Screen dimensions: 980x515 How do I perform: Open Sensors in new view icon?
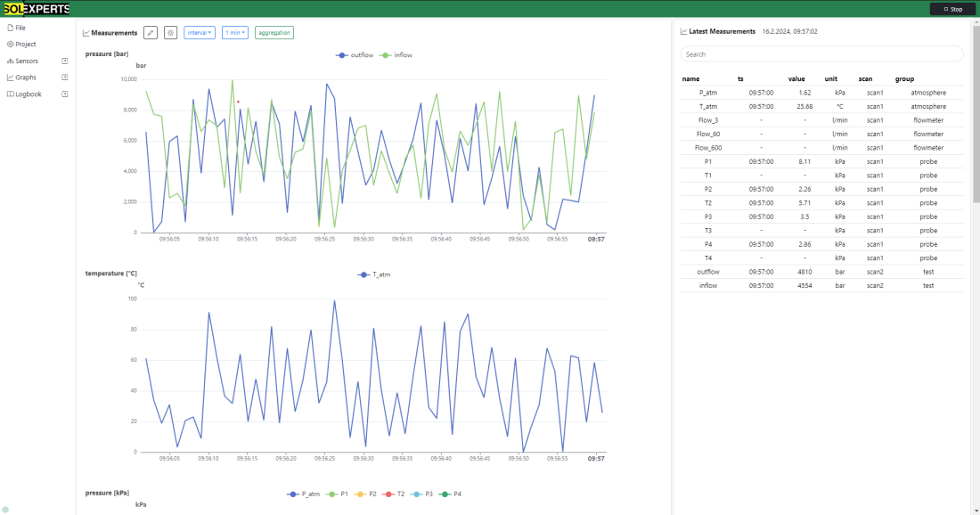point(64,61)
